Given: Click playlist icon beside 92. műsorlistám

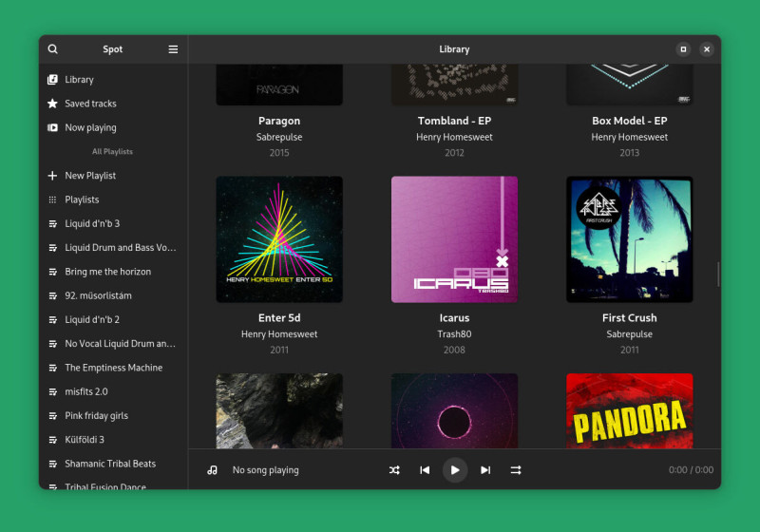Looking at the screenshot, I should (x=53, y=295).
